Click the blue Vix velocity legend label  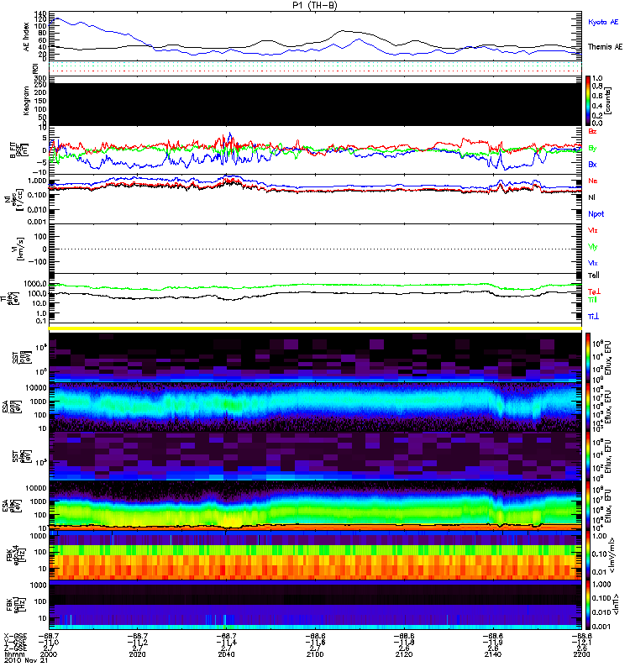tap(593, 263)
